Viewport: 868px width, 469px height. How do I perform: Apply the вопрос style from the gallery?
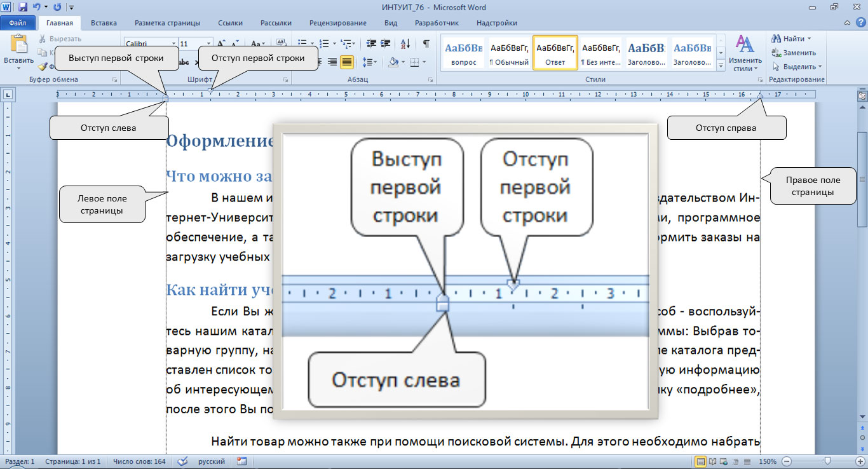point(464,53)
